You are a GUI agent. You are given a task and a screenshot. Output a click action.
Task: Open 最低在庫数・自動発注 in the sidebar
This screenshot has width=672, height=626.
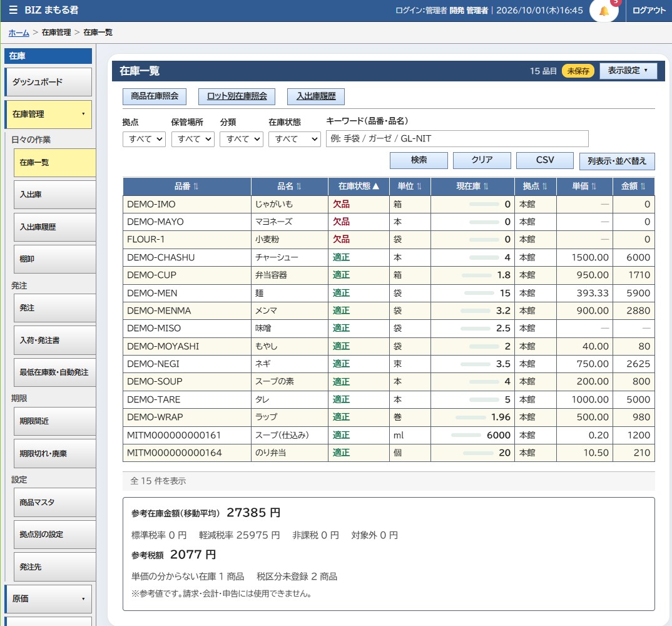(54, 372)
